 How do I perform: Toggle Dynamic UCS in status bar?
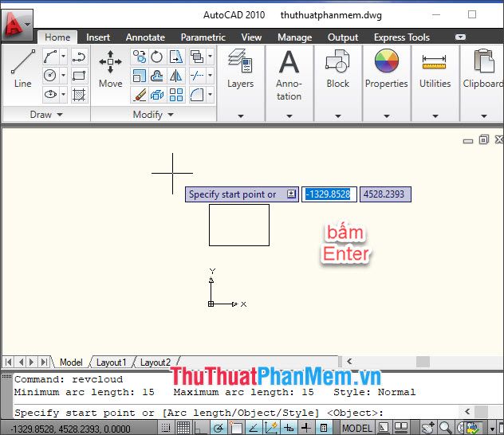click(x=271, y=428)
